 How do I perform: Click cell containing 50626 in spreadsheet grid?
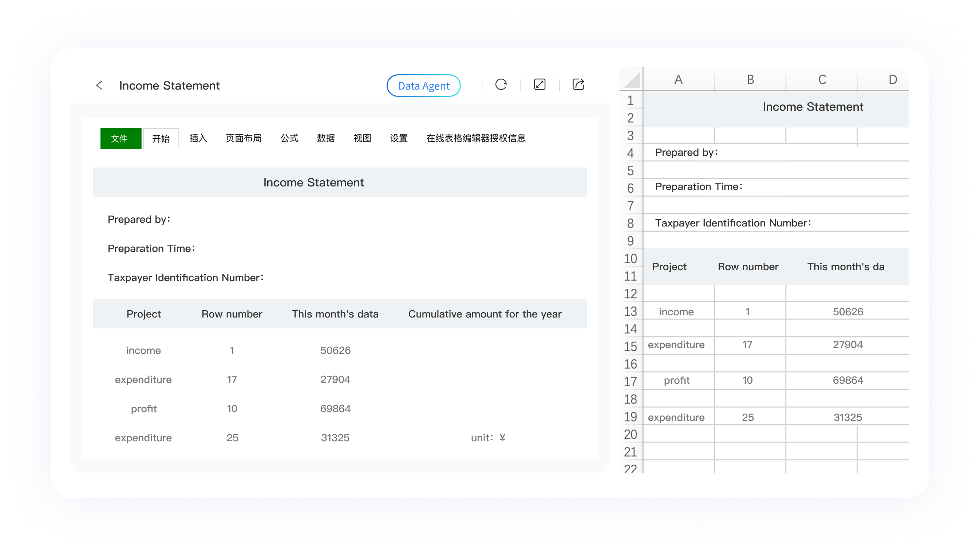pyautogui.click(x=847, y=312)
